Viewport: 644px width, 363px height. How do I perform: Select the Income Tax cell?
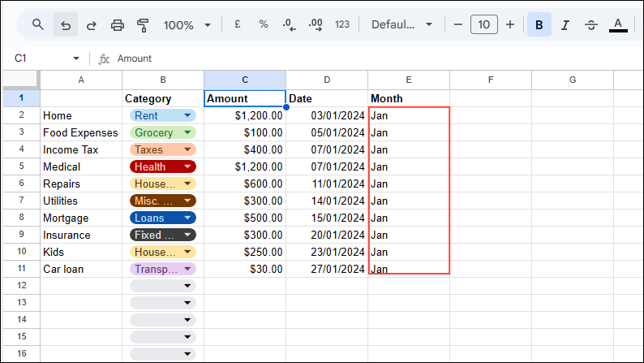click(x=81, y=149)
